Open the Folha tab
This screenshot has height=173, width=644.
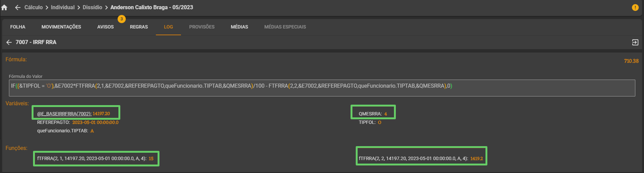17,27
